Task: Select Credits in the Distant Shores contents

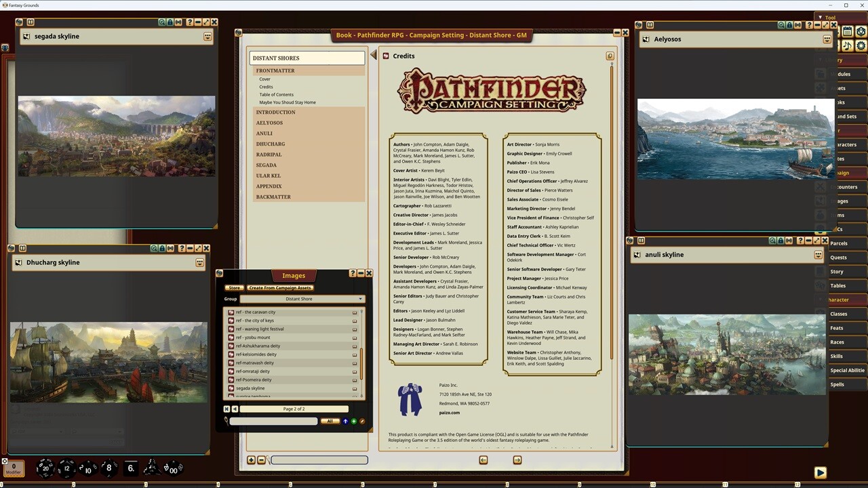Action: [266, 86]
